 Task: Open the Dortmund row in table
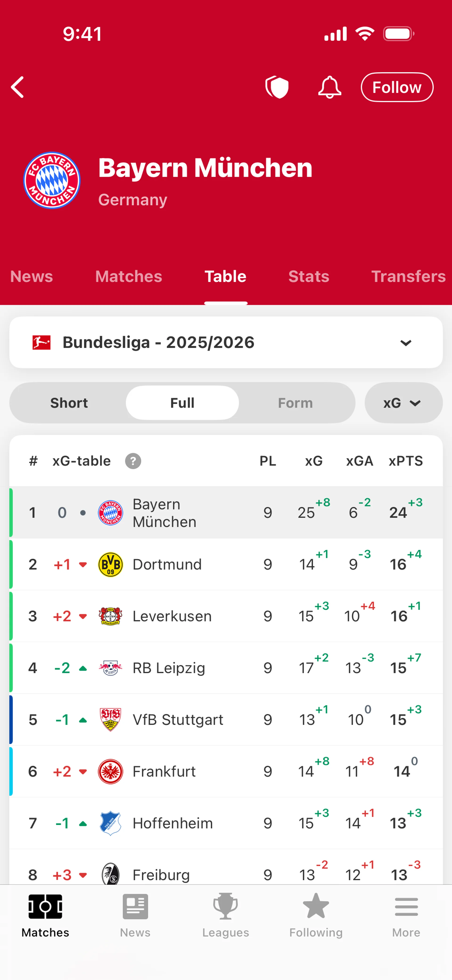point(226,565)
